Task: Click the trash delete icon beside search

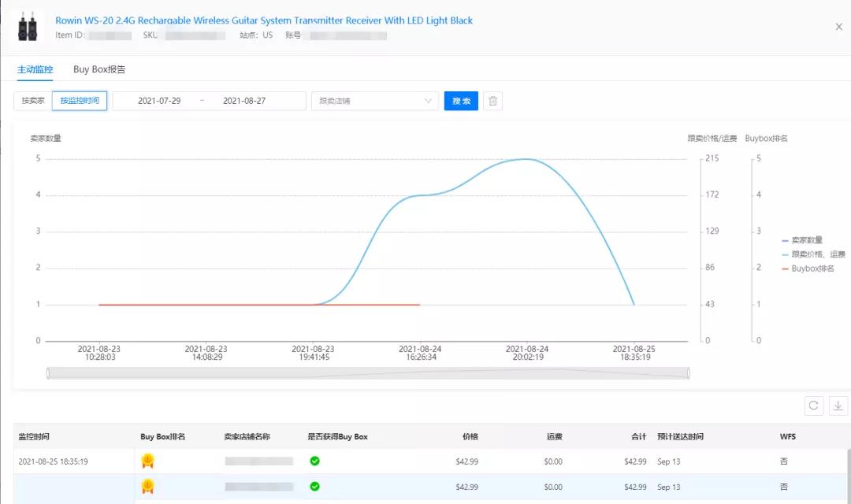Action: (492, 101)
